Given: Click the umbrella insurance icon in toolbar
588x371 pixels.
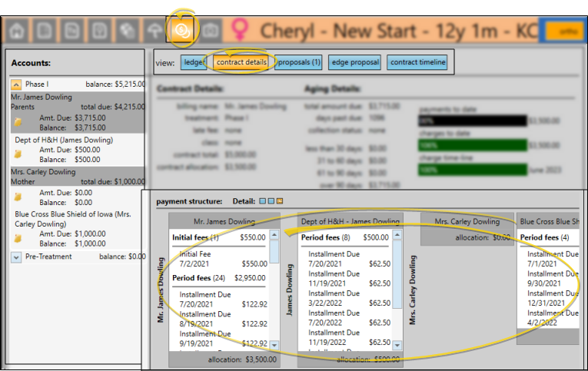Looking at the screenshot, I should 156,30.
